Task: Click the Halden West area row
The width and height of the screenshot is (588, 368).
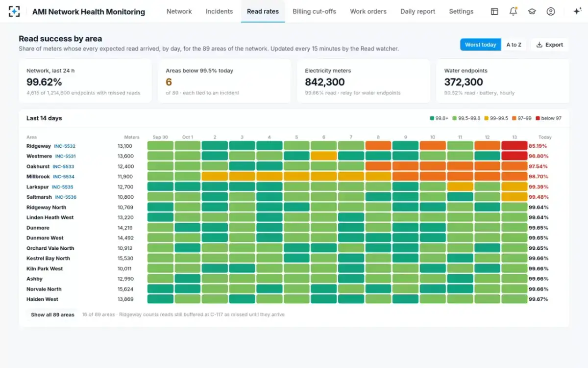Action: [294, 299]
